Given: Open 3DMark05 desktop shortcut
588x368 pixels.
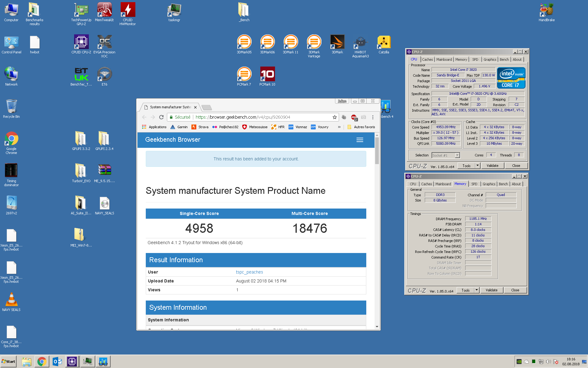Looking at the screenshot, I should pos(244,44).
